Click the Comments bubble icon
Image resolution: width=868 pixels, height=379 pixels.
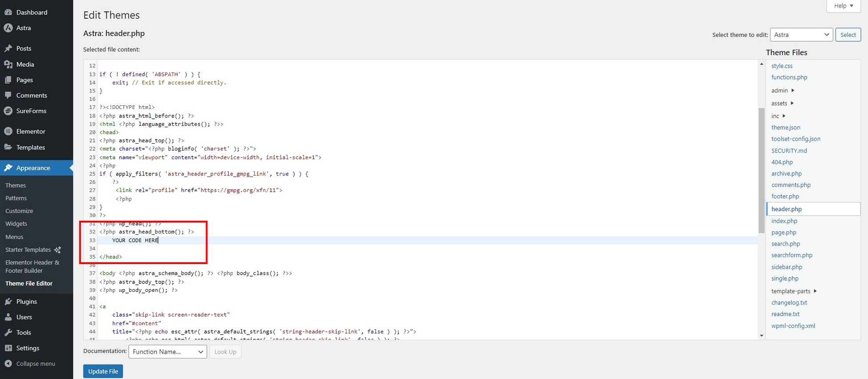8,96
